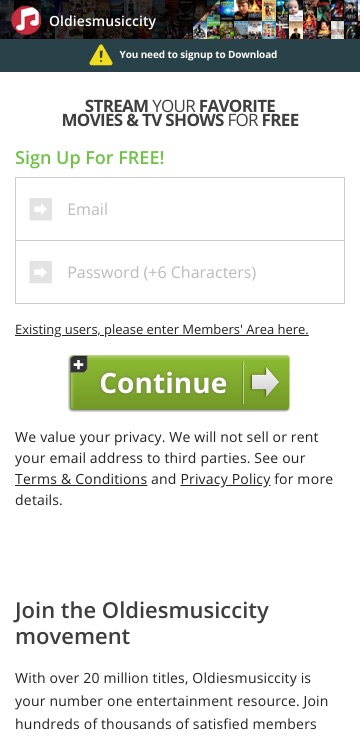
Task: Open the Terms & Conditions link
Action: click(81, 479)
